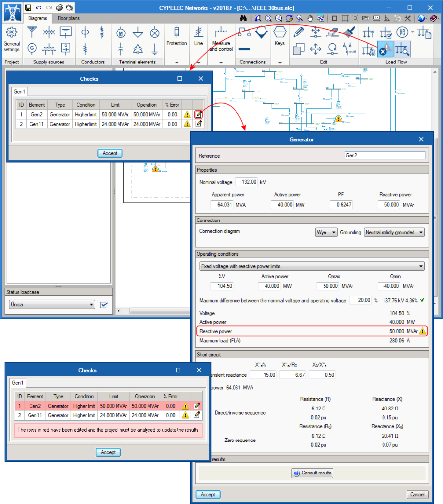
Task: Edit Gen11 row in bottom Checks window
Action: point(197,415)
